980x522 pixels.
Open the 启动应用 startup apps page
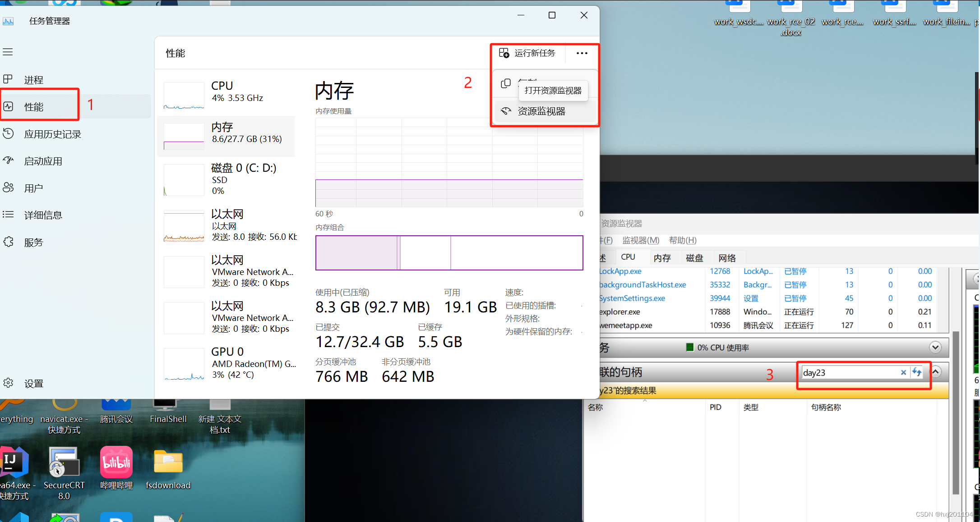point(43,161)
